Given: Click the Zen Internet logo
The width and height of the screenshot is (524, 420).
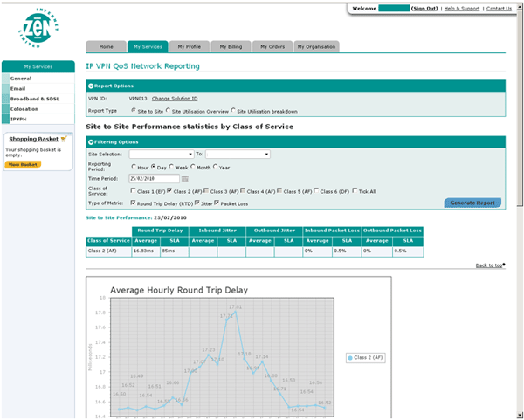Looking at the screenshot, I should 38,28.
